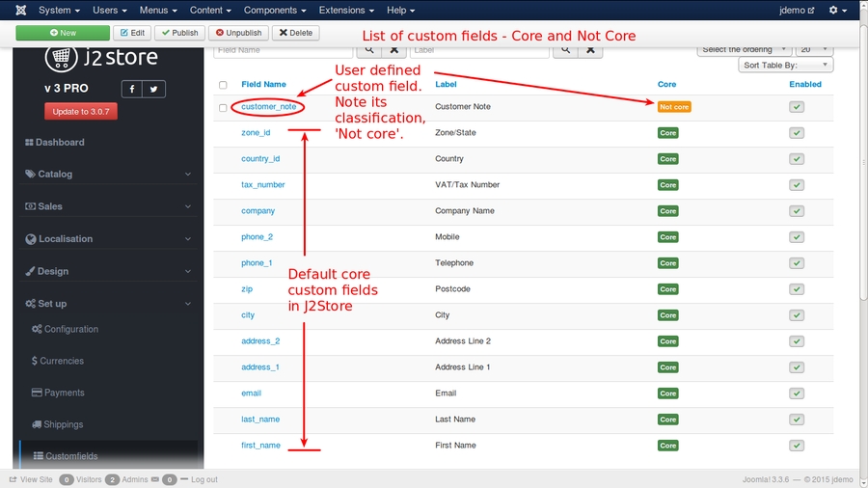Toggle enabled status for company
Screen dimensions: 868x488
coord(797,211)
